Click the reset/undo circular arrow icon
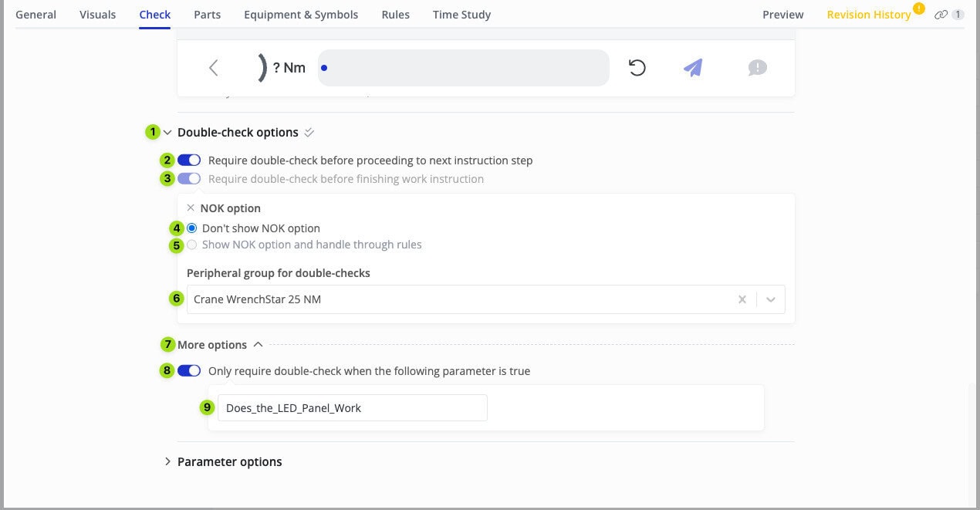Image resolution: width=980 pixels, height=510 pixels. [x=637, y=68]
